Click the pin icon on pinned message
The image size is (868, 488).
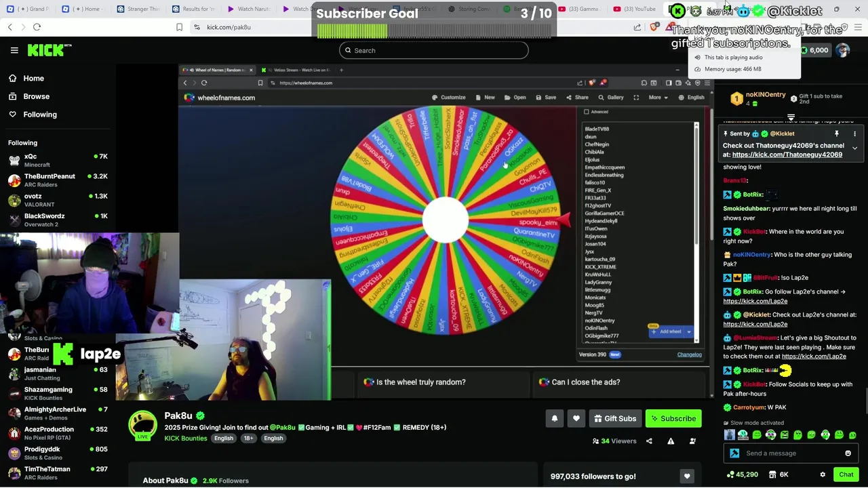point(837,134)
